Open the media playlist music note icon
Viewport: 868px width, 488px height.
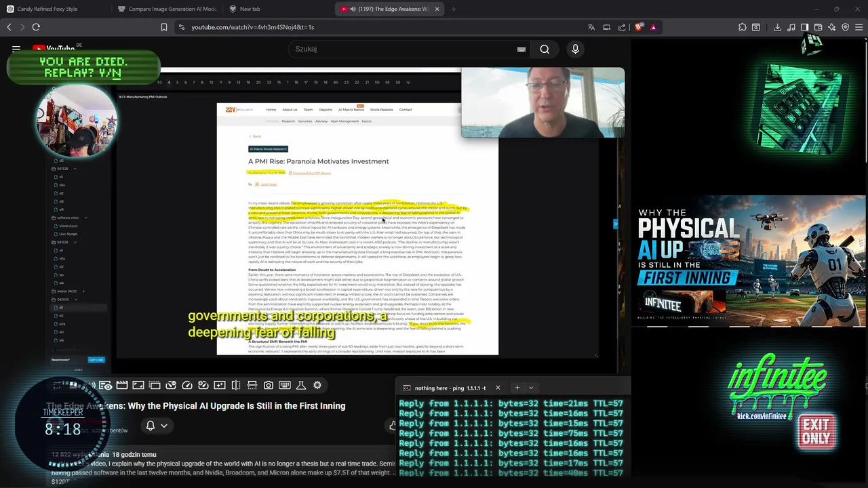pos(791,27)
